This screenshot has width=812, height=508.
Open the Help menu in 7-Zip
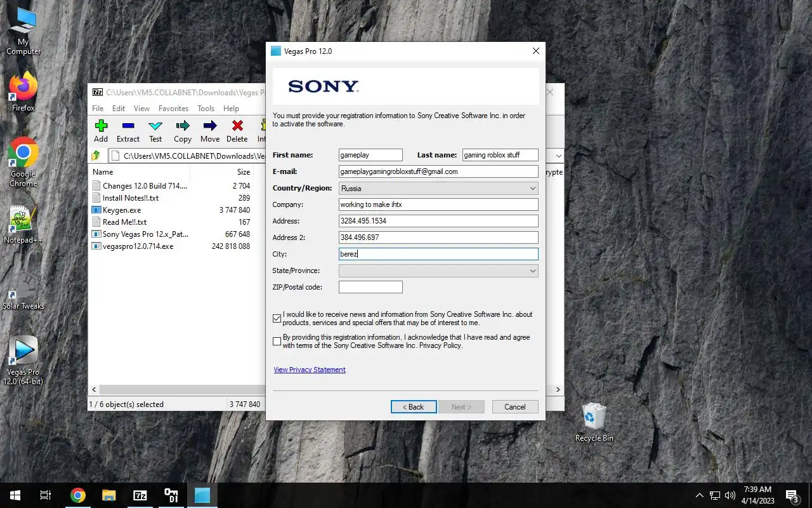tap(231, 109)
